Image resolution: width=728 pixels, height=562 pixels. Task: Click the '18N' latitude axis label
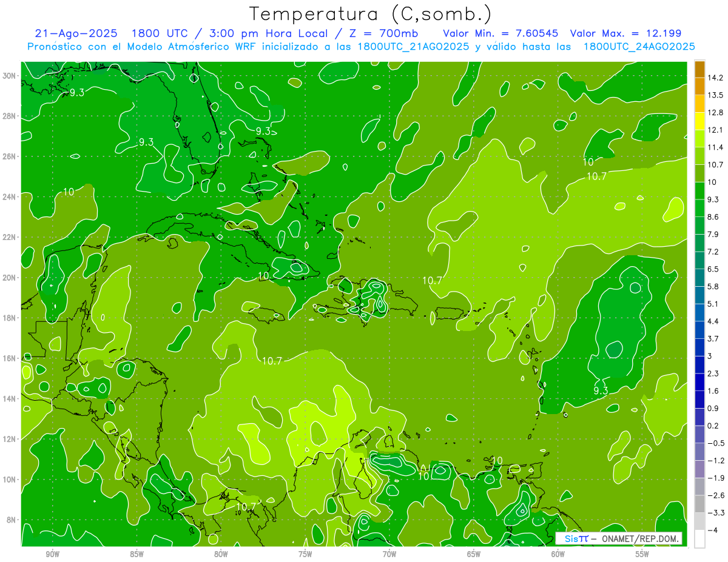click(10, 318)
